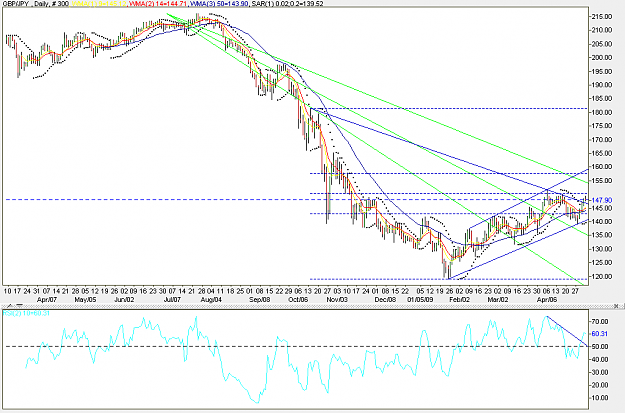Click the Apr/06 date label
The image size is (625, 413).
[x=546, y=299]
